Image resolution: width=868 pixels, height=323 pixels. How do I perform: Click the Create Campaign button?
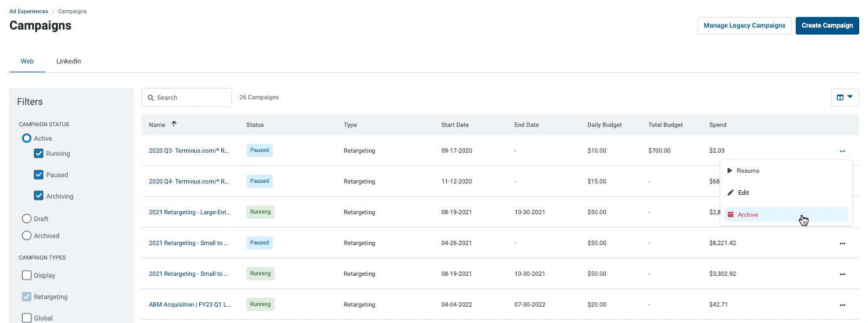pyautogui.click(x=827, y=26)
